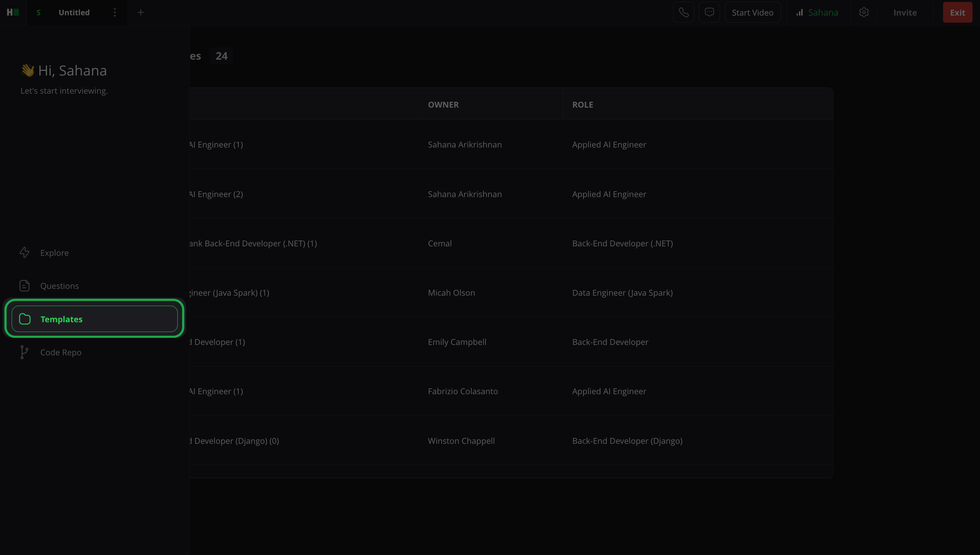Click the Questions document icon

pyautogui.click(x=24, y=286)
